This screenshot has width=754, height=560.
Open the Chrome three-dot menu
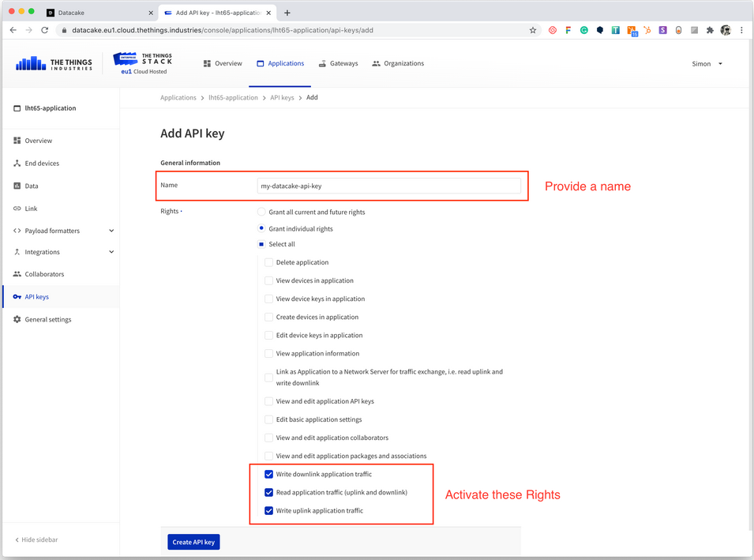pyautogui.click(x=741, y=30)
